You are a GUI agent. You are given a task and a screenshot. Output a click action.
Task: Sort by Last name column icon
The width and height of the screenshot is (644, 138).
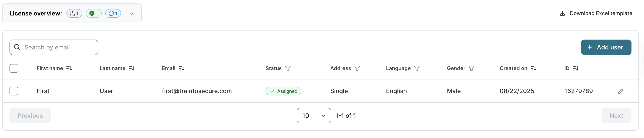(132, 68)
